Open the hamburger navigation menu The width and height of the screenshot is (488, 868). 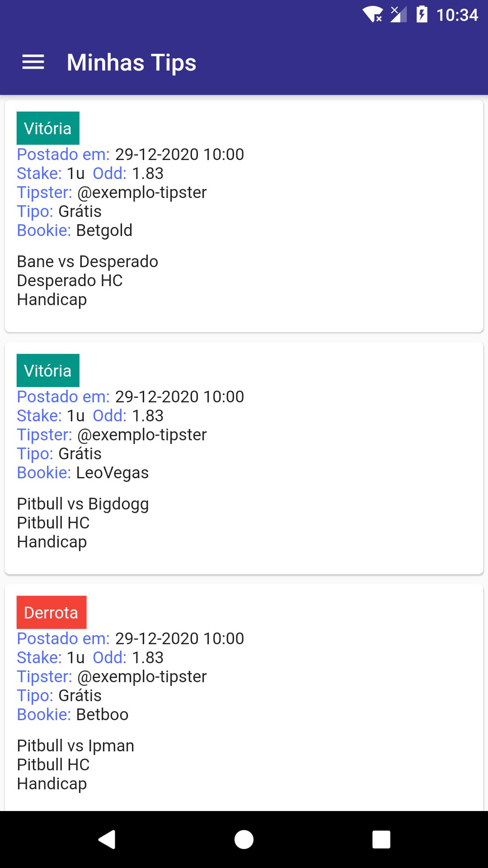pyautogui.click(x=33, y=62)
